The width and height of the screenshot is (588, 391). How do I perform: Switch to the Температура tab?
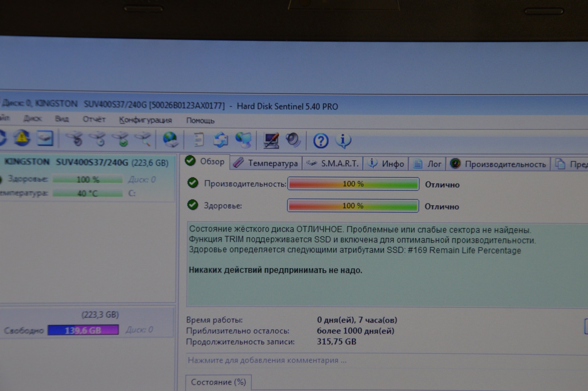pos(266,163)
